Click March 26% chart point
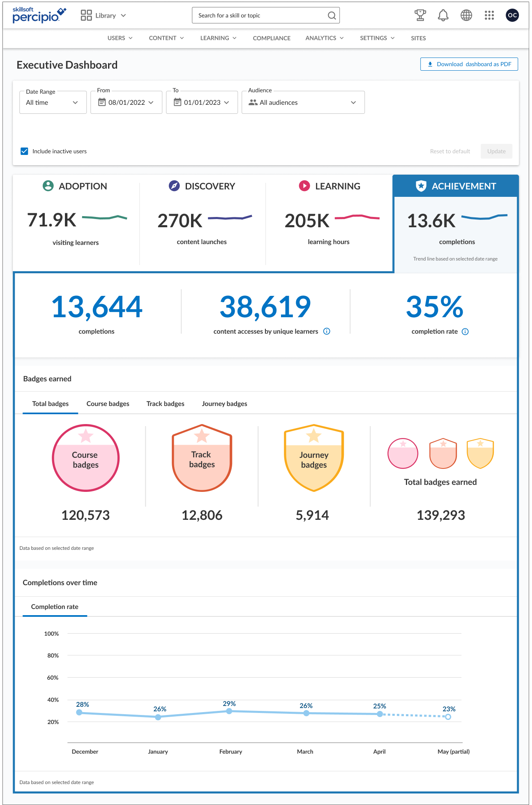 [x=306, y=713]
